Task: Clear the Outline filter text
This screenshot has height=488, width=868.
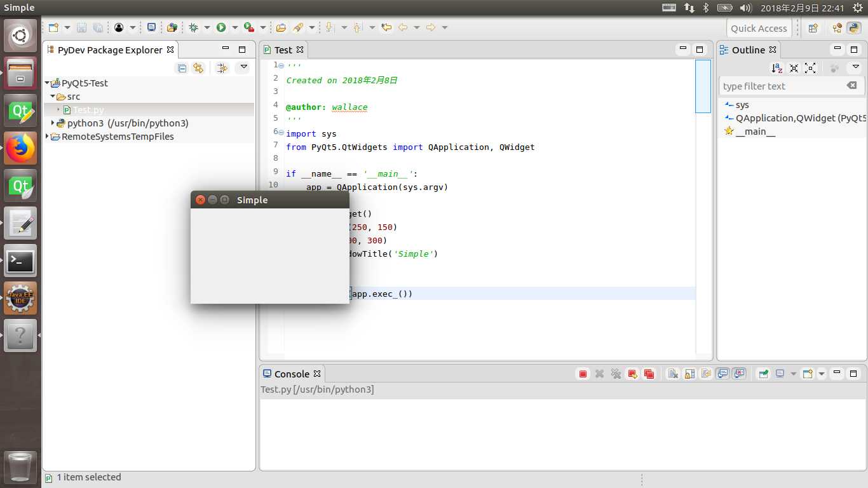Action: click(x=852, y=85)
